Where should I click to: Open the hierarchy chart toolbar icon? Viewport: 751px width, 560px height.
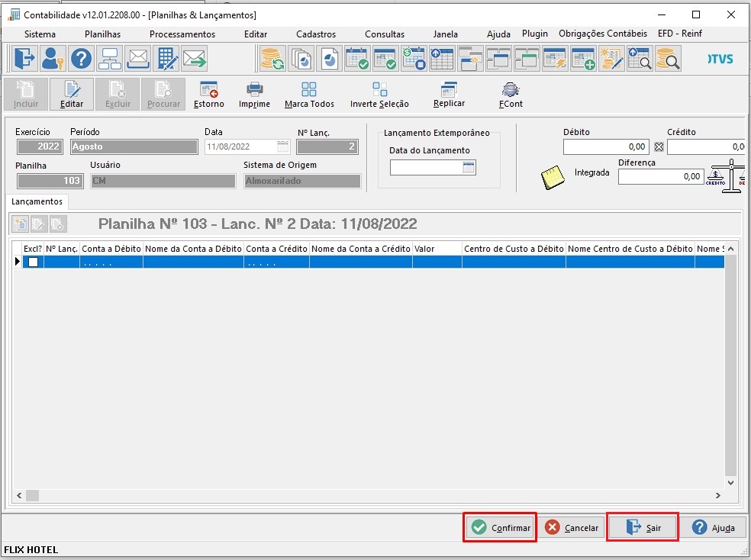pos(109,59)
